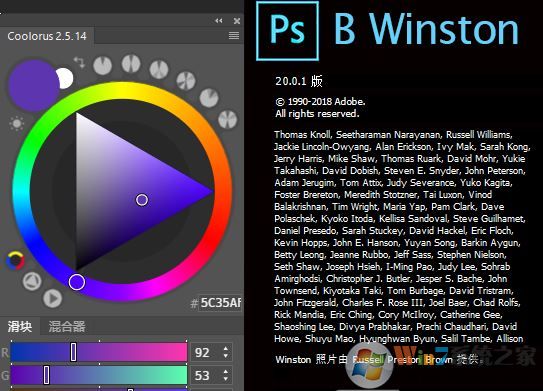This screenshot has height=391, width=543.
Task: Click the G value field showing 53
Action: (206, 375)
